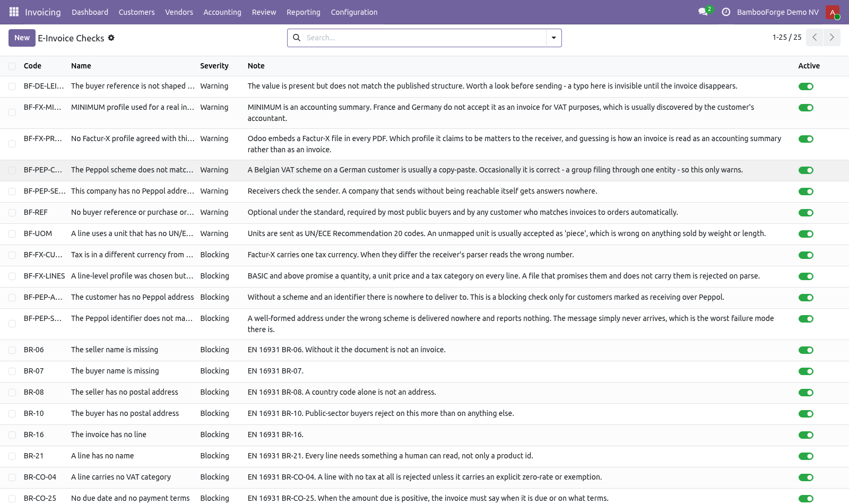Check the BR-16 row checkbox

(x=12, y=435)
